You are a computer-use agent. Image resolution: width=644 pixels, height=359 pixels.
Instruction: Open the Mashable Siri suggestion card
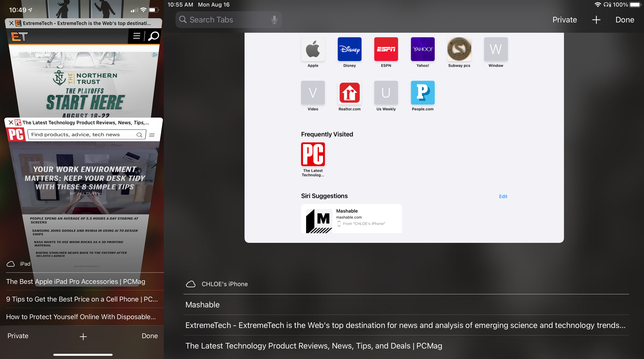click(351, 219)
